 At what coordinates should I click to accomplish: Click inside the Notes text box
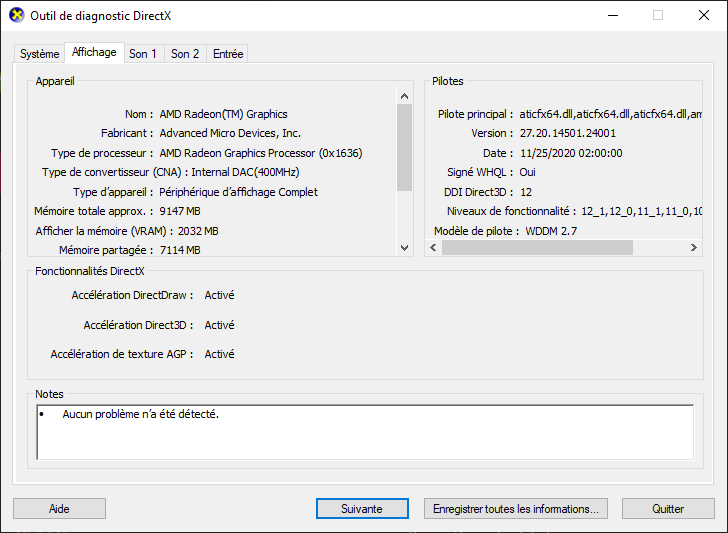coord(365,432)
